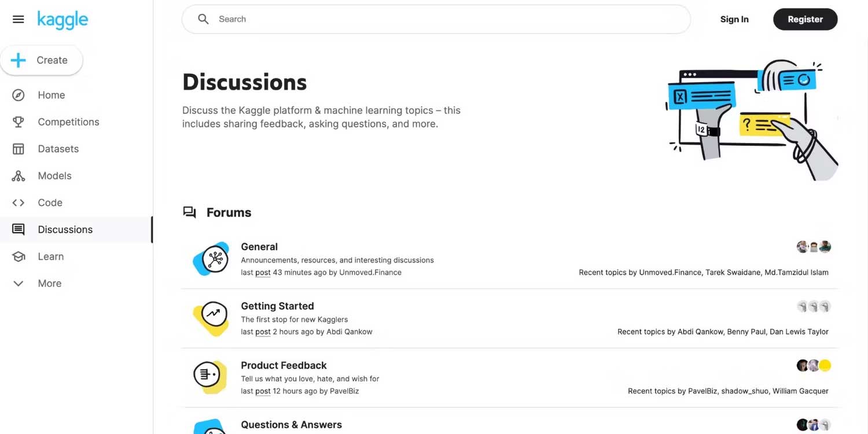Select the Competitions trophy icon
This screenshot has height=434, width=868.
(x=18, y=122)
